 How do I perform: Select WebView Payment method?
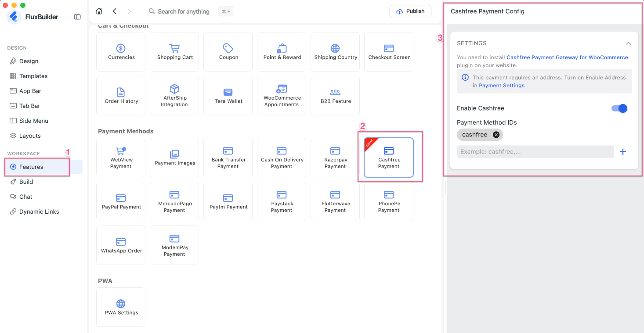[121, 158]
